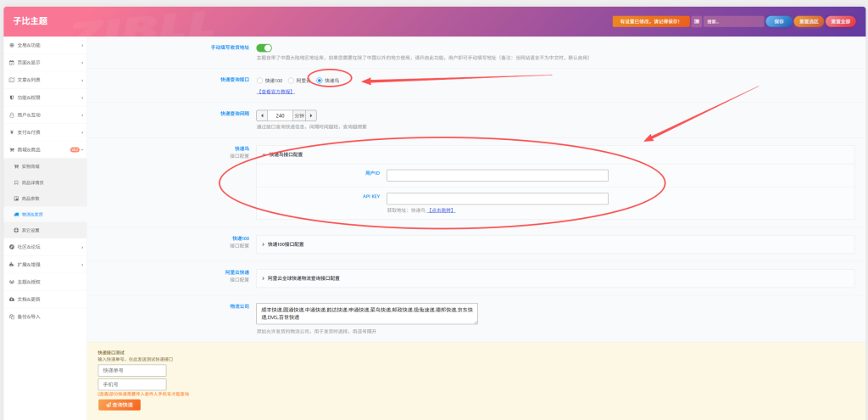Expand the 功能&权限 chevron arrow

[82, 98]
